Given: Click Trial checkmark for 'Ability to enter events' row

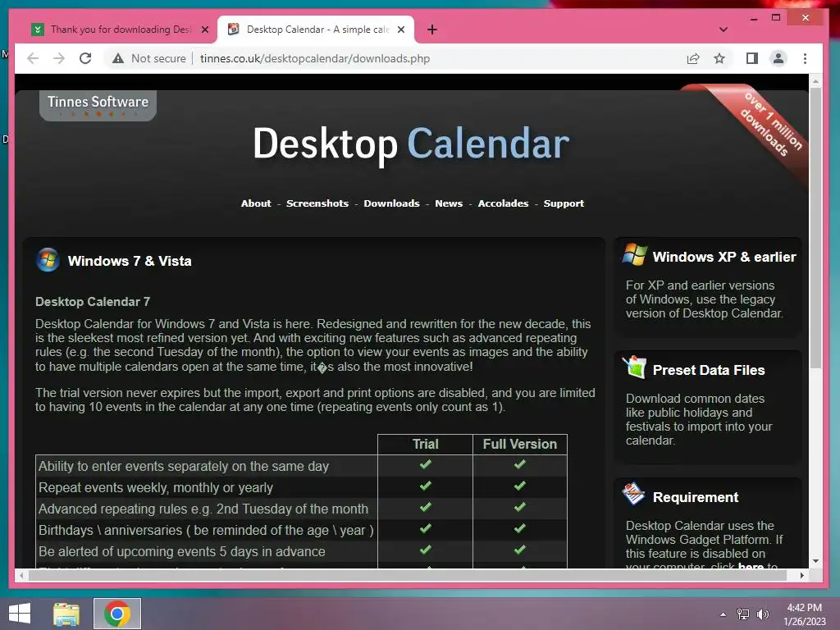Looking at the screenshot, I should 426,464.
